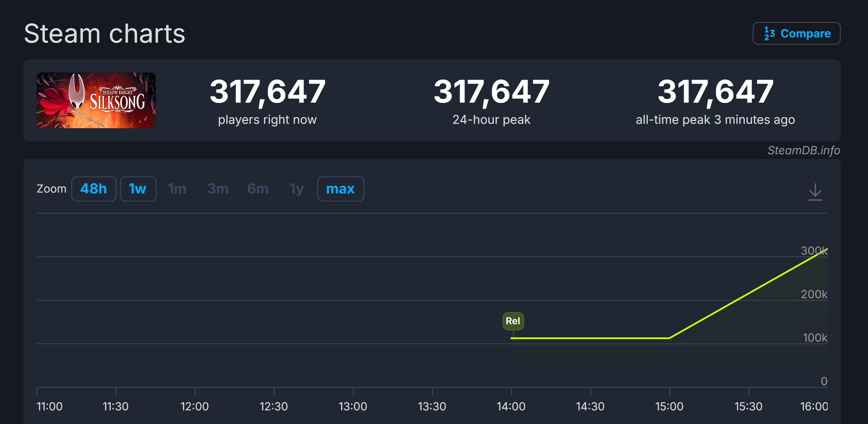This screenshot has height=424, width=868.
Task: Click the 200k y-axis label
Action: tap(814, 294)
